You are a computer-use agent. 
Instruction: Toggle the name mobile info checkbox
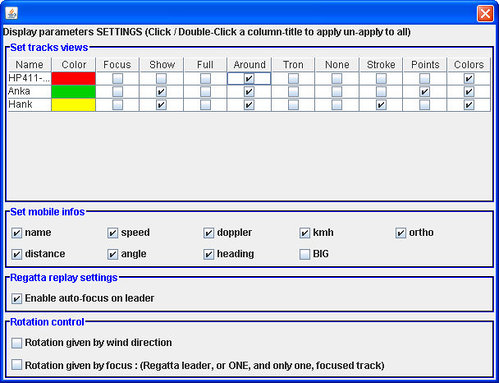(x=17, y=233)
